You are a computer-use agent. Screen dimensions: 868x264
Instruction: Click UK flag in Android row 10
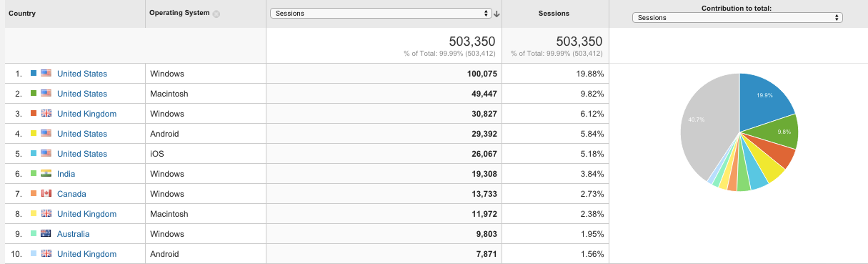coord(46,254)
